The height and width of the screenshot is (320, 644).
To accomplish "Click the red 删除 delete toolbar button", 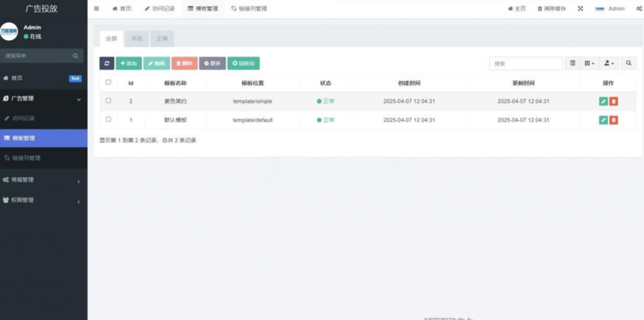I will [184, 63].
